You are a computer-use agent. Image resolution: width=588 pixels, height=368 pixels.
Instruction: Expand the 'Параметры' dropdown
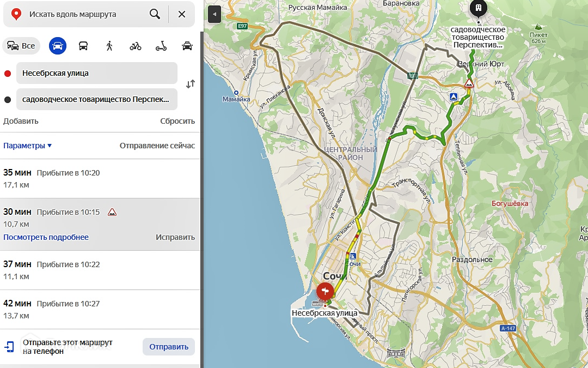point(27,146)
